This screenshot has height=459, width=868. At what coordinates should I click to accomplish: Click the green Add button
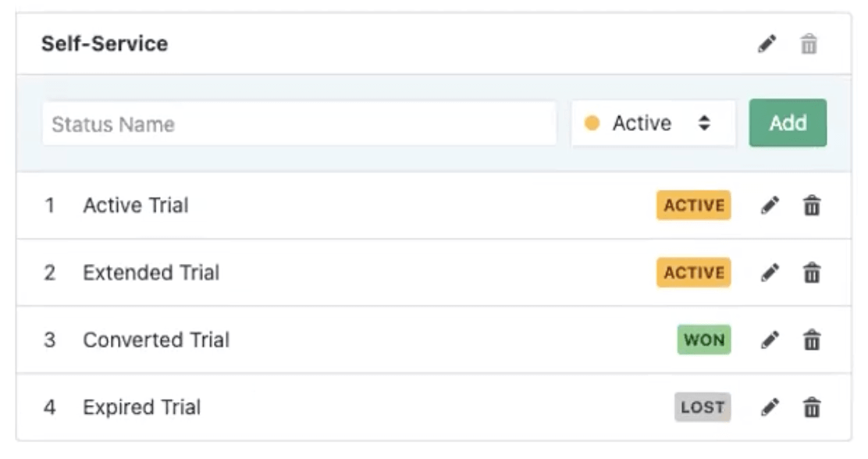[788, 123]
